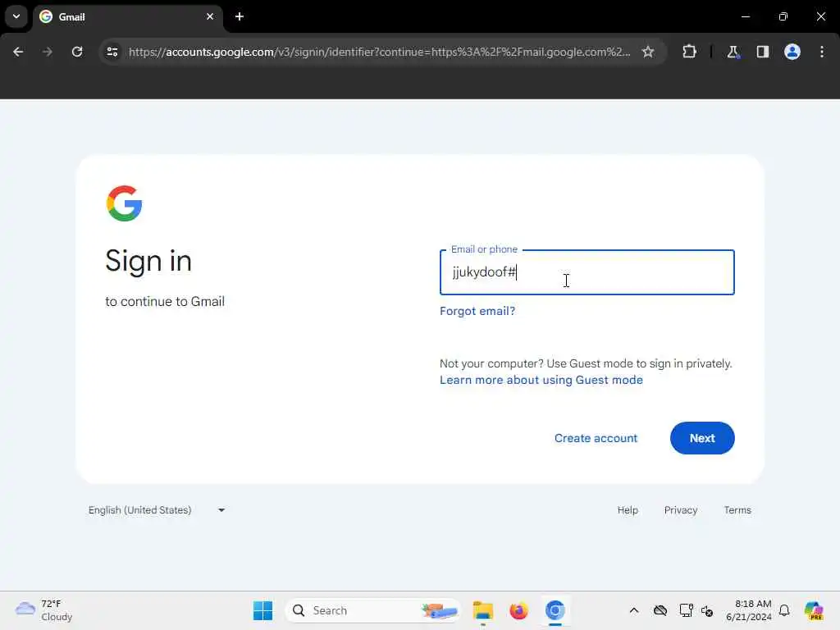This screenshot has height=630, width=840.
Task: Click the display/network tray icon
Action: coord(686,610)
